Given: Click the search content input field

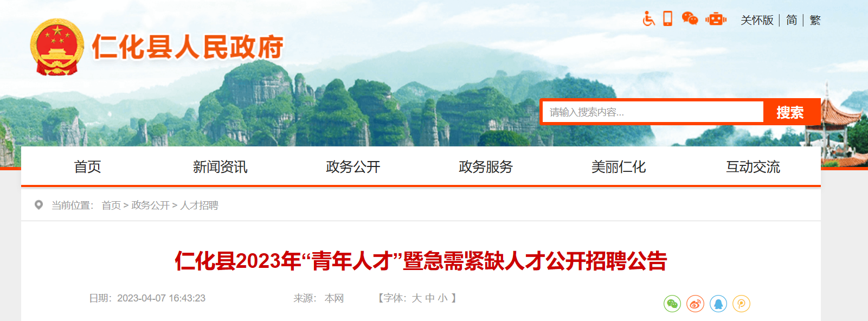Looking at the screenshot, I should [x=653, y=112].
